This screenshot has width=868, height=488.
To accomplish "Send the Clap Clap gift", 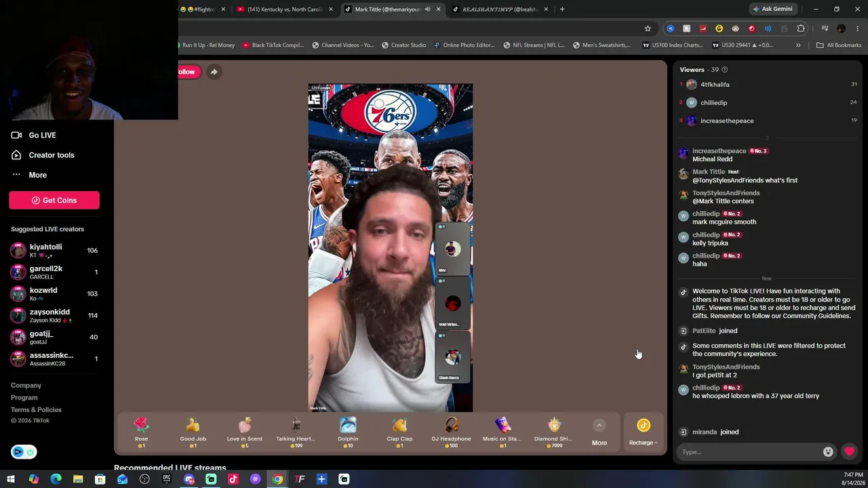I will click(x=399, y=432).
